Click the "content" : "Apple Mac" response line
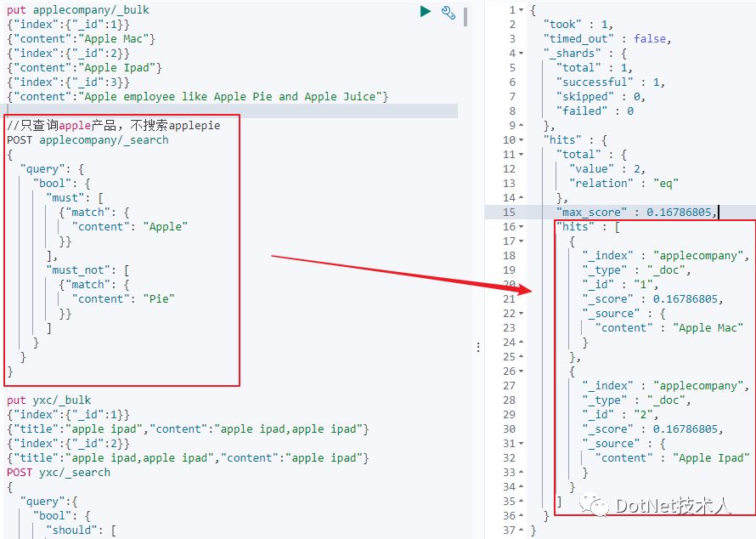756x539 pixels. (x=669, y=328)
